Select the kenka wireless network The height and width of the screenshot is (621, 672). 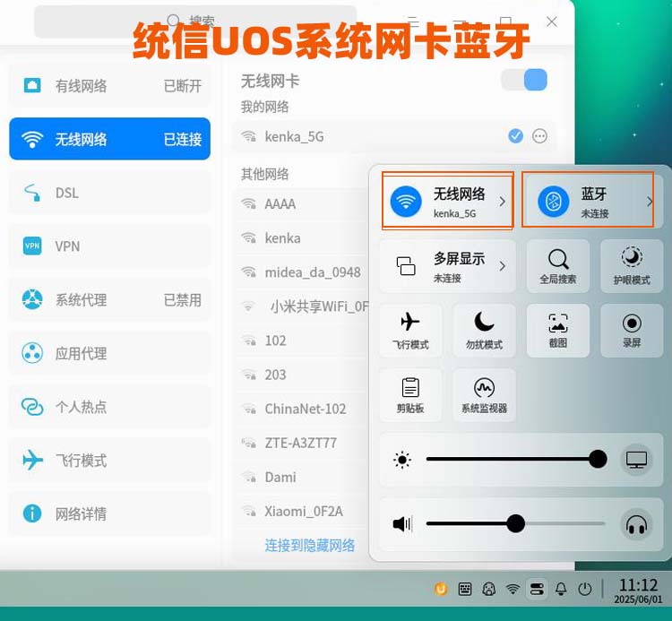[x=300, y=237]
